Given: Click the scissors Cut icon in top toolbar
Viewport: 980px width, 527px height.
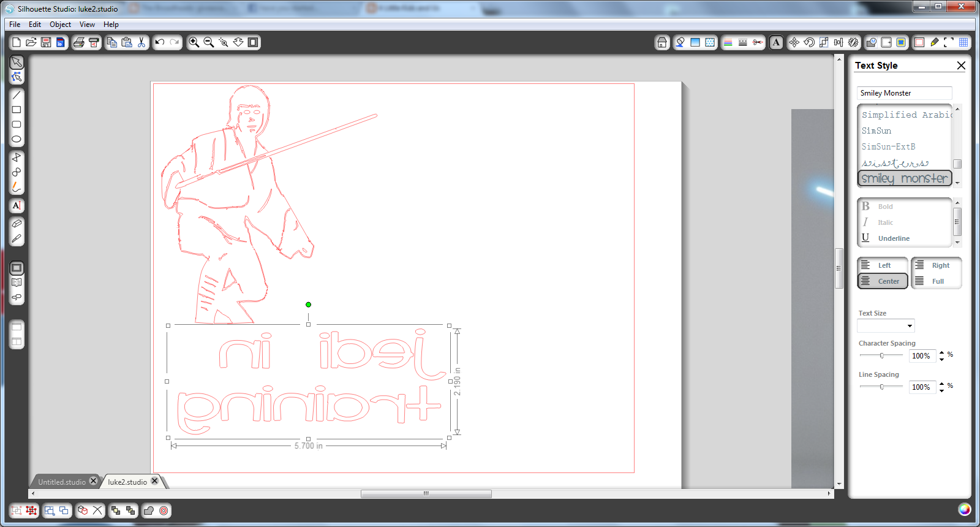Looking at the screenshot, I should [141, 42].
